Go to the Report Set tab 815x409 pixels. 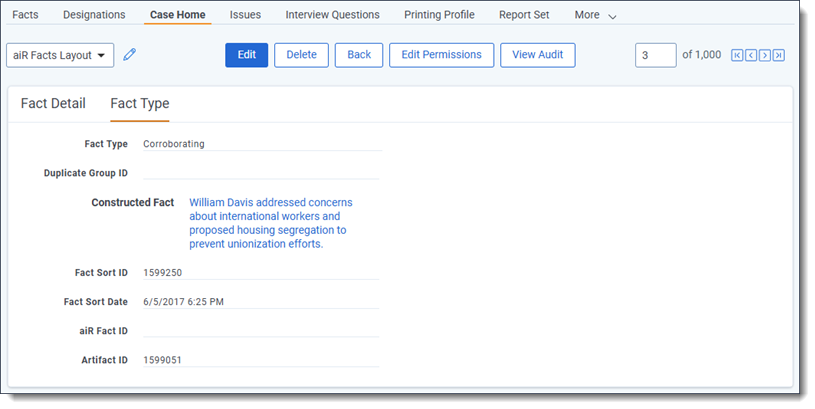pyautogui.click(x=525, y=15)
